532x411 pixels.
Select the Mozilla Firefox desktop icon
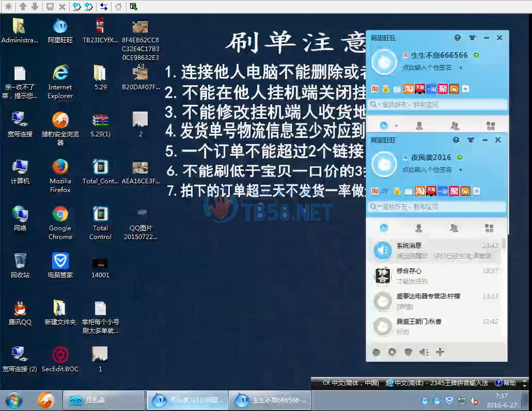(x=60, y=176)
